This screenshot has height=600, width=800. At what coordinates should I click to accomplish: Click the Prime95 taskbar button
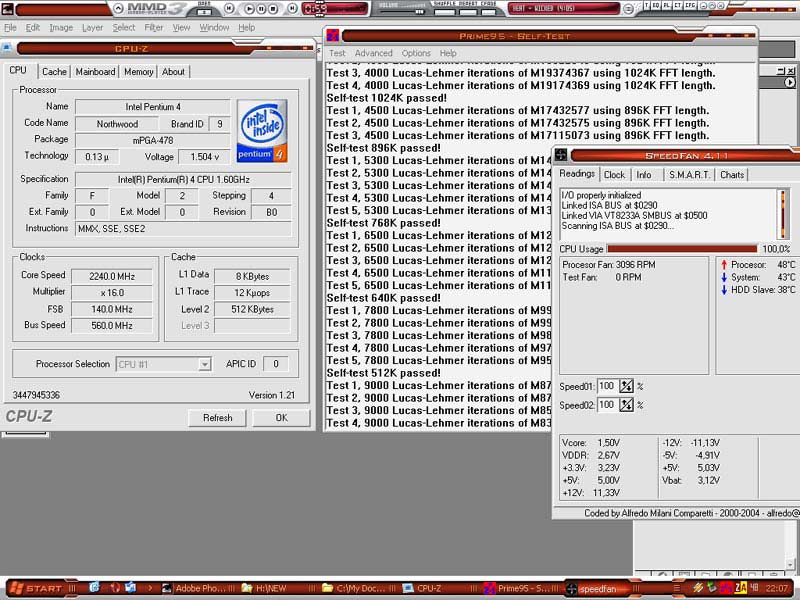515,588
